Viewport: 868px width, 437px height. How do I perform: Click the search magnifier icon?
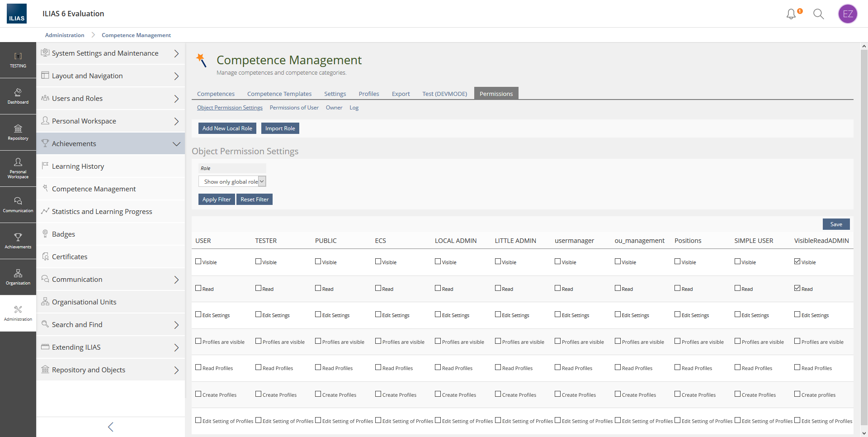click(818, 14)
